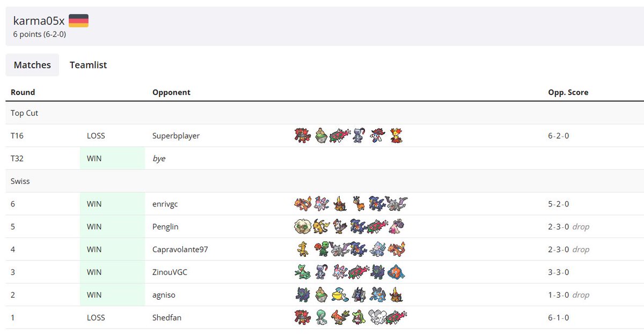Click Charizard icon in enrivgc's team
Image resolution: width=644 pixels, height=334 pixels.
click(x=303, y=204)
